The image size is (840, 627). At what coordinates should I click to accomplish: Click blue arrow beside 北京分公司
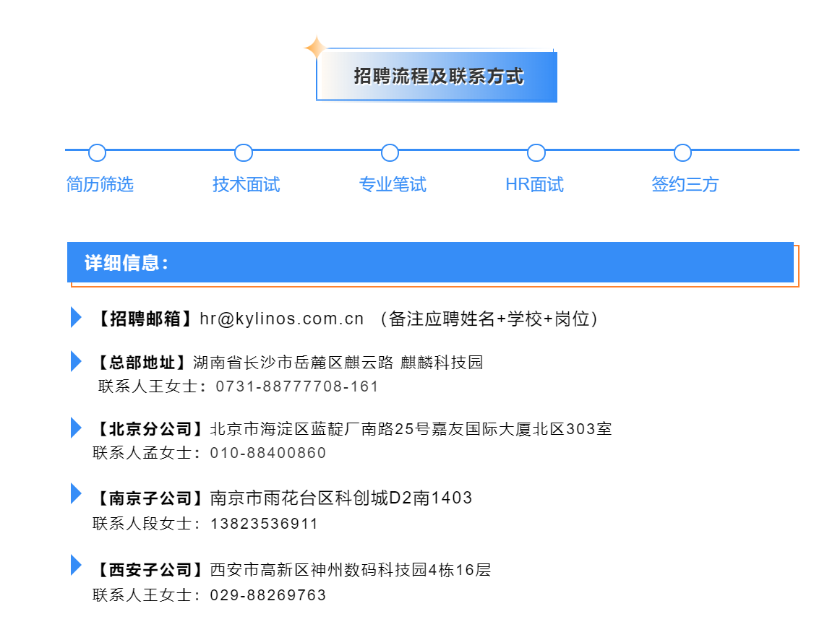[x=76, y=428]
